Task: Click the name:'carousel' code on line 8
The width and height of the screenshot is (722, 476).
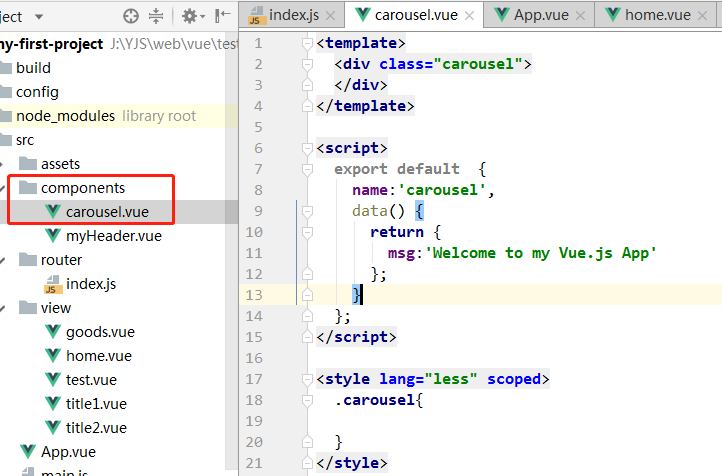Action: click(x=424, y=190)
